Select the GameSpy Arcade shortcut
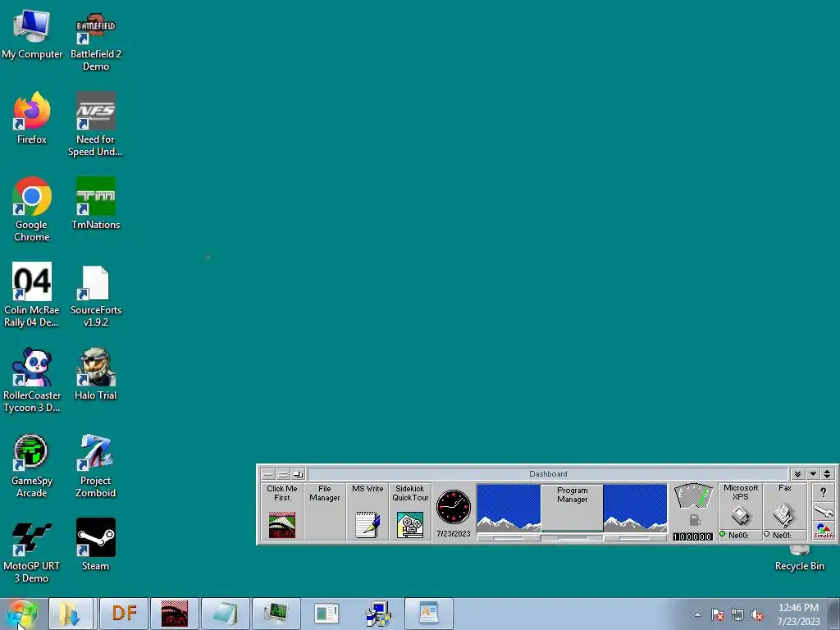Image resolution: width=840 pixels, height=630 pixels. [32, 466]
